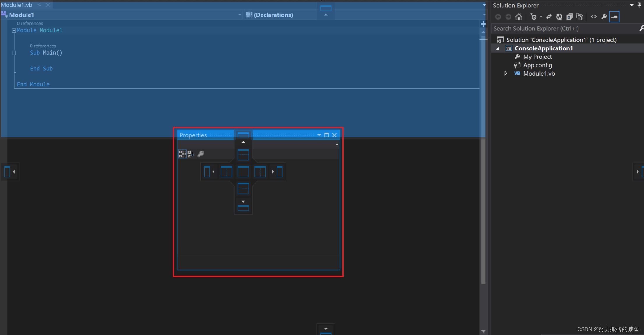644x335 pixels.
Task: Click the Home icon in Solution Explorer
Action: pos(518,17)
